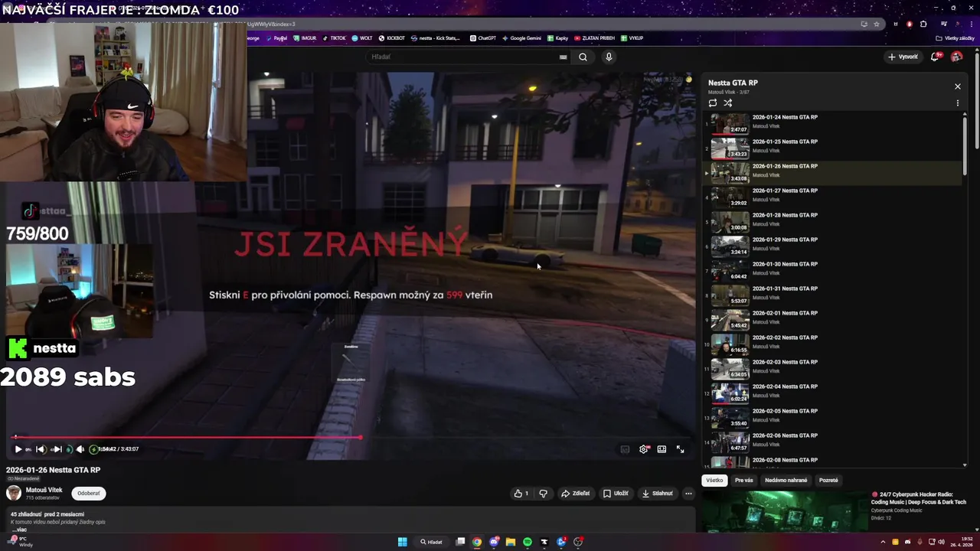Open Matouš Vítek channel name link
980x551 pixels.
(x=44, y=490)
